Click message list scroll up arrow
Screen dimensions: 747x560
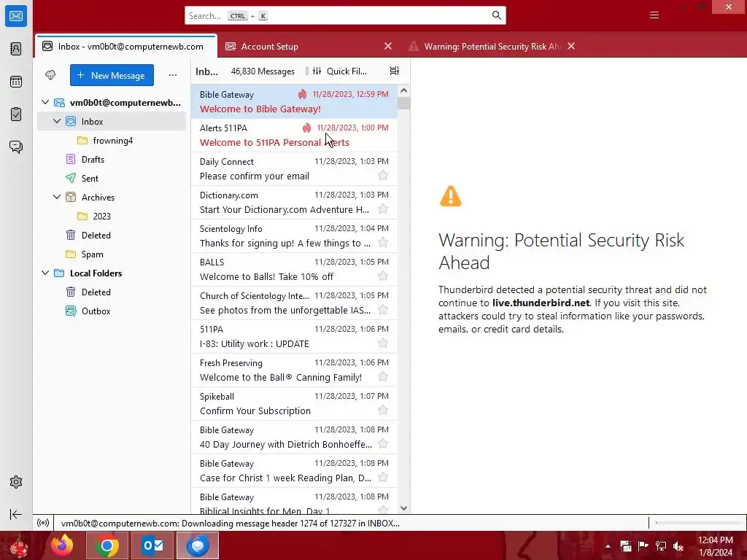coord(403,90)
